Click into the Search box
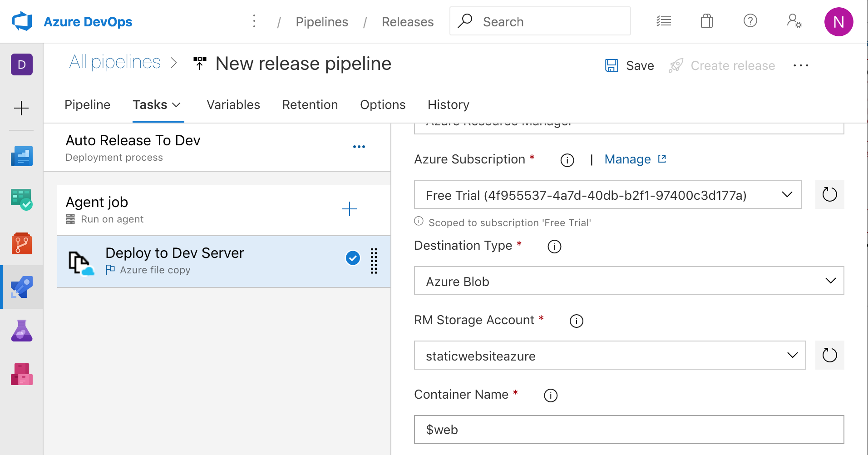 coord(540,21)
